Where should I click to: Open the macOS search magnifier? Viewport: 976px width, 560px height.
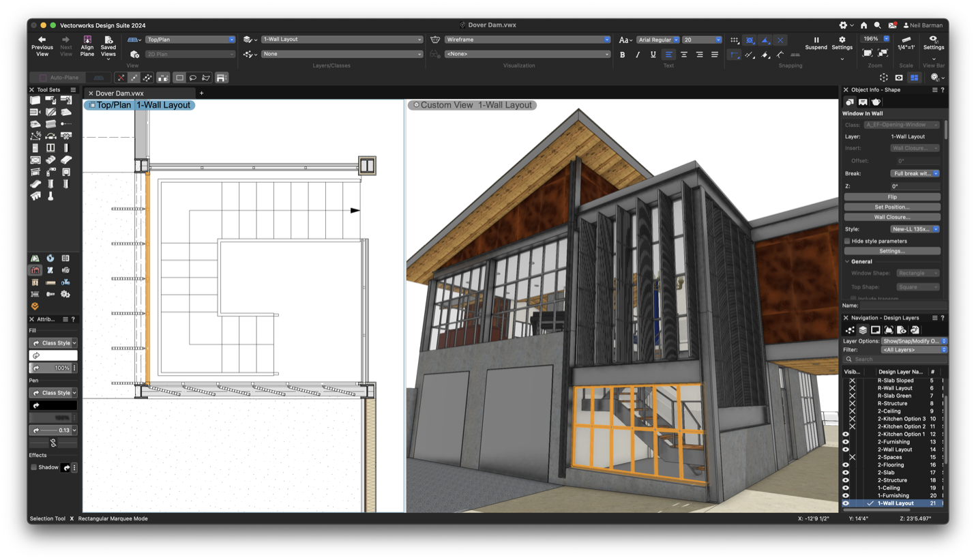point(878,25)
